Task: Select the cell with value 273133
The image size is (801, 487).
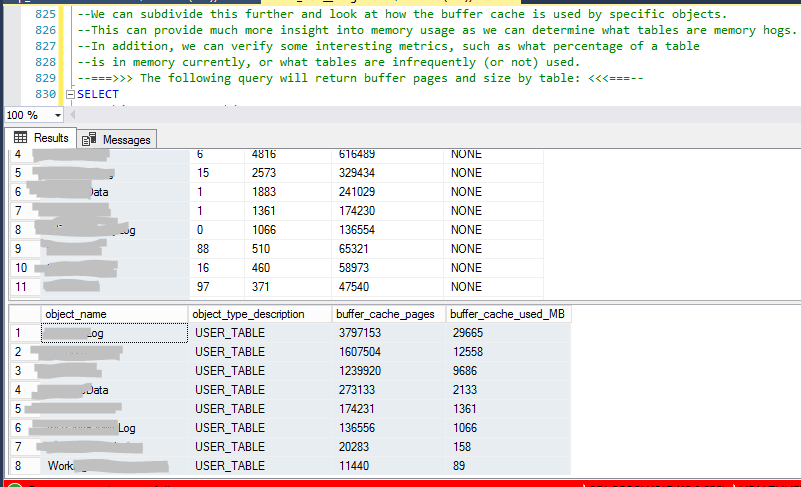Action: [388, 390]
